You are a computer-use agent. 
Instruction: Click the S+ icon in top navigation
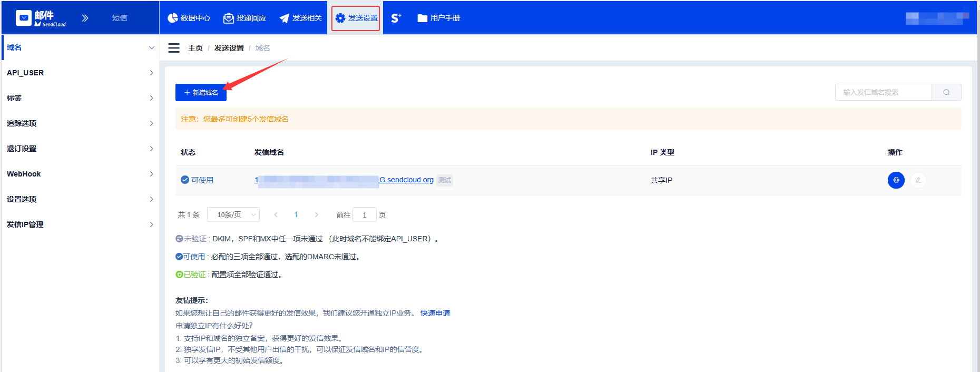[396, 18]
